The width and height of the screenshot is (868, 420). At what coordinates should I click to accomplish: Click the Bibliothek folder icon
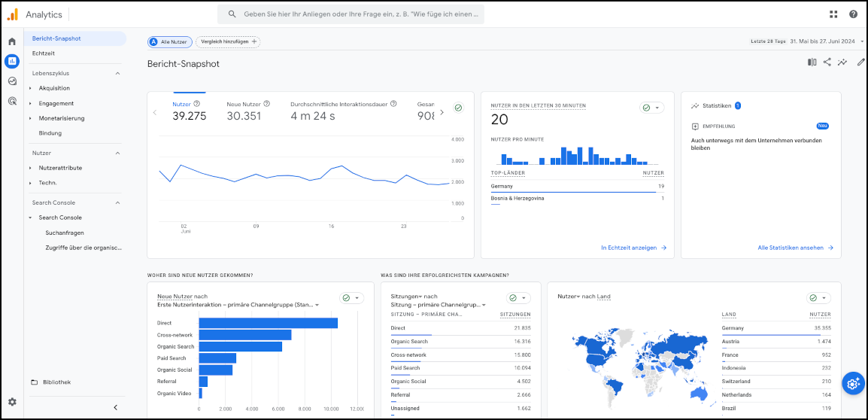point(35,382)
